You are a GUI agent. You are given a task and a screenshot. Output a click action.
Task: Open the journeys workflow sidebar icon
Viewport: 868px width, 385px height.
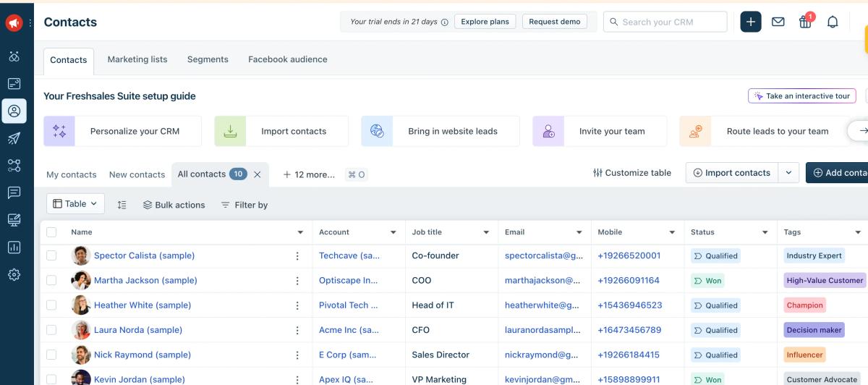(14, 166)
